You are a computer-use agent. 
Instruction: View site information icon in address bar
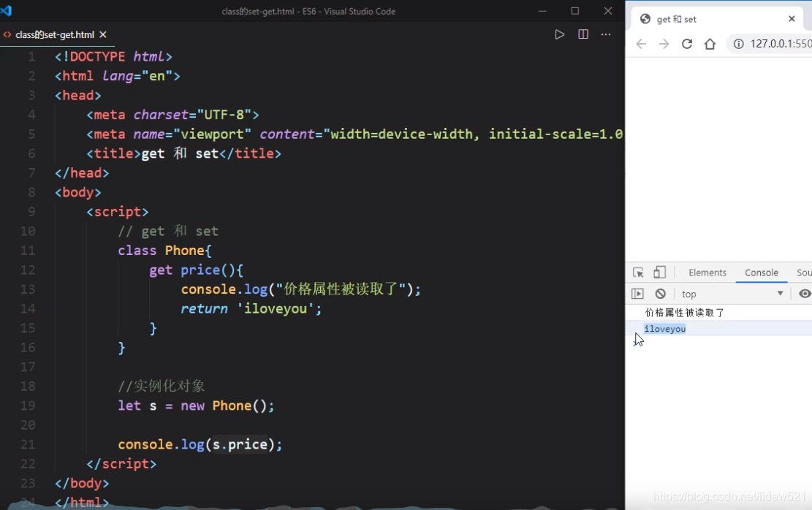(x=738, y=44)
